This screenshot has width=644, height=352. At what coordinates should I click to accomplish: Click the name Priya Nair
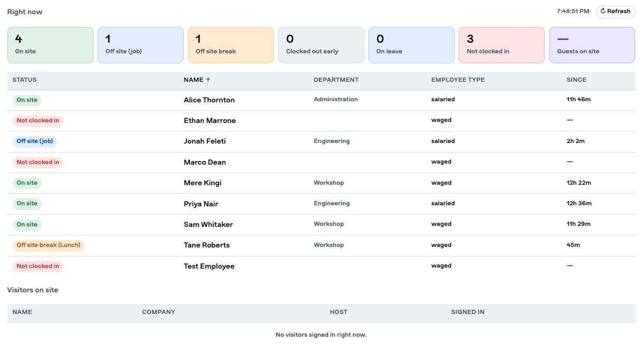click(x=201, y=204)
